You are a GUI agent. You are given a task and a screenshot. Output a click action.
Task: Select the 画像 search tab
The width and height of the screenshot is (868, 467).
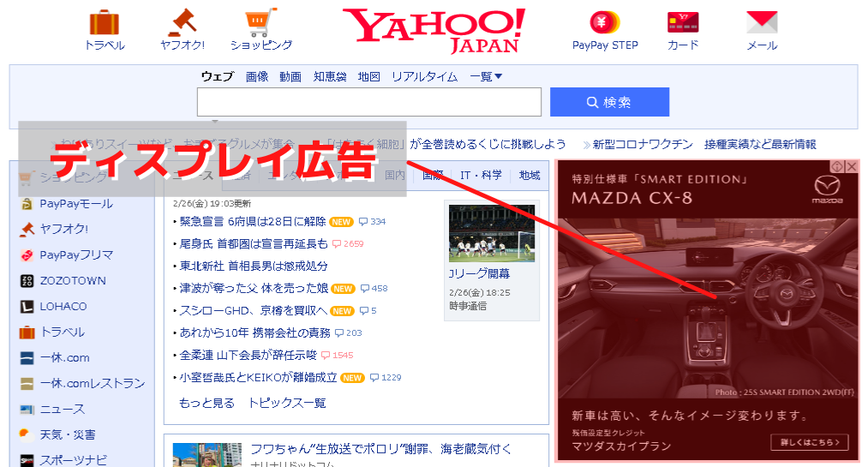[257, 76]
